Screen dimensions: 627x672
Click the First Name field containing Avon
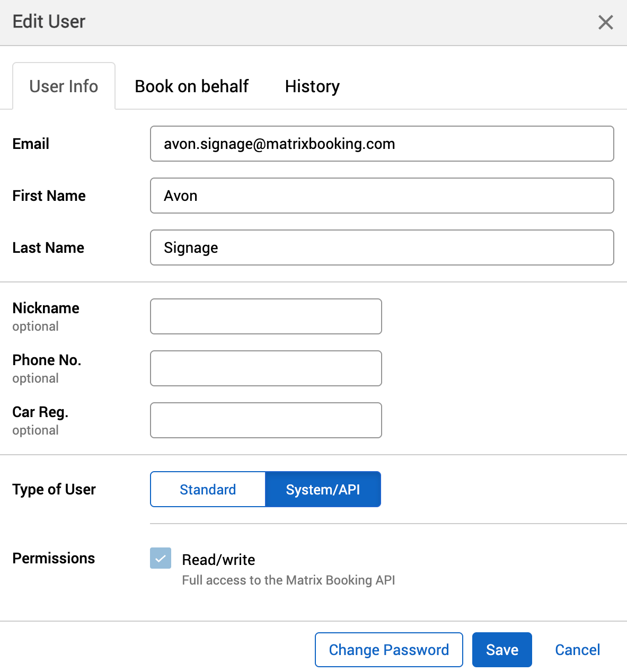pos(382,196)
